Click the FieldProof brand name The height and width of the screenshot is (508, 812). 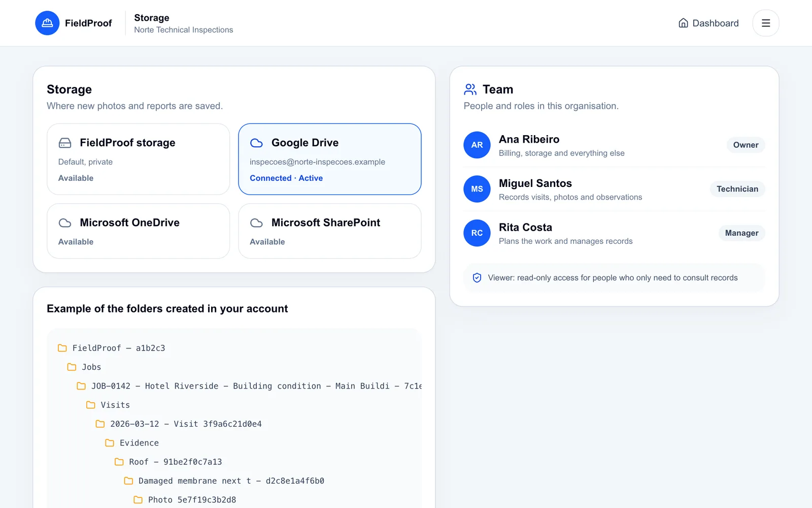(88, 23)
